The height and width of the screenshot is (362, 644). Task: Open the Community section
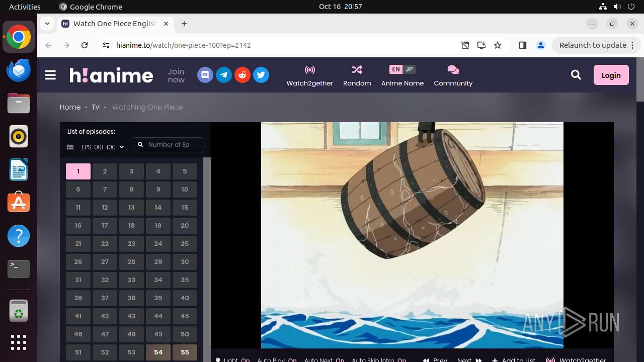pyautogui.click(x=453, y=76)
